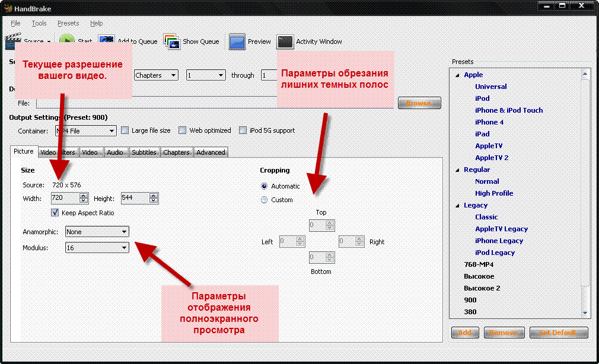Select the iPod preset
Image resolution: width=599 pixels, height=364 pixels.
coord(482,98)
